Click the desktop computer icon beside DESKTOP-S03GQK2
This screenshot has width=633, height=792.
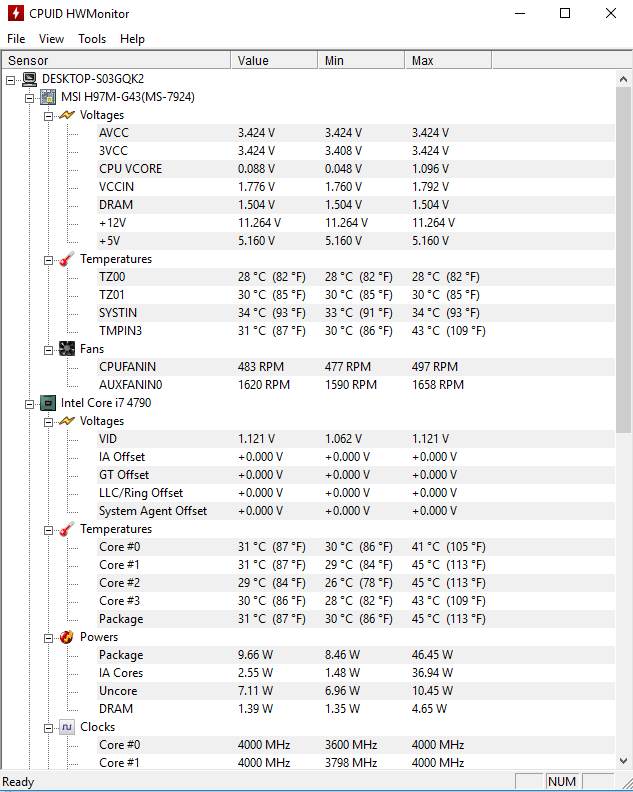tap(30, 79)
